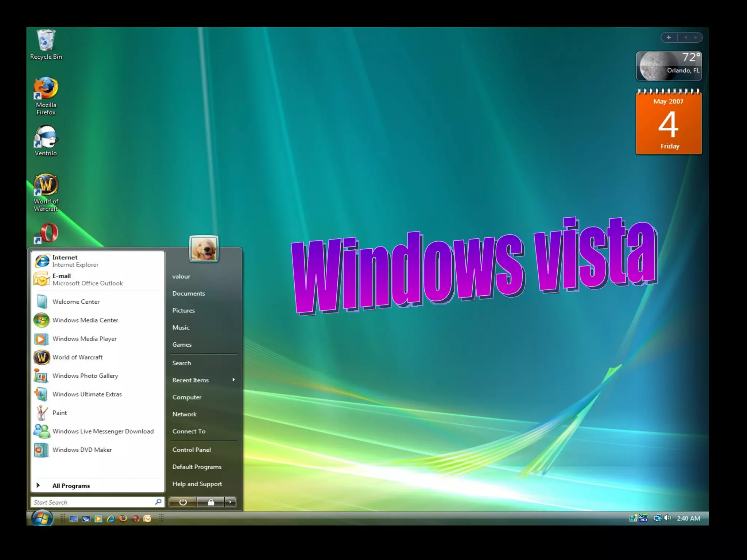Viewport: 747px width, 560px height.
Task: Open Outlook from the Quick Launch bar
Action: 147,518
